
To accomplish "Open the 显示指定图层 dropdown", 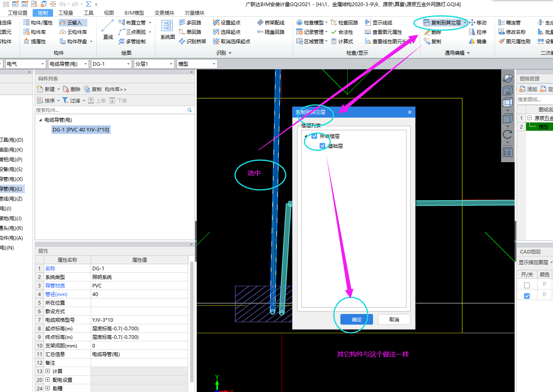I will tap(535, 262).
